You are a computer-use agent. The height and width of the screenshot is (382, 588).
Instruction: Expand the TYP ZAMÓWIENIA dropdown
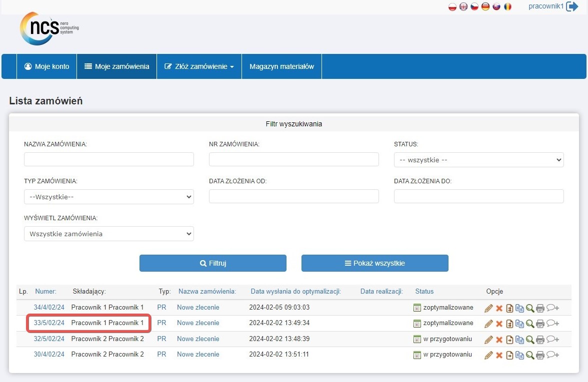pyautogui.click(x=109, y=197)
